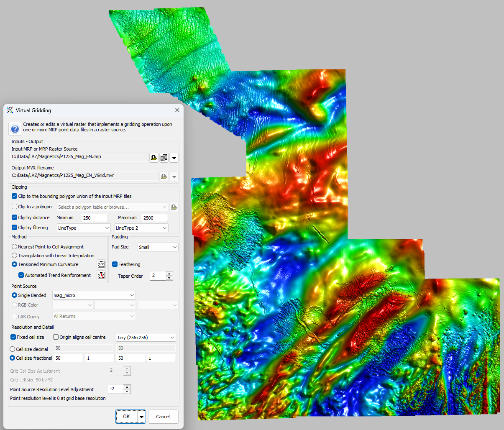Click the blue help question mark icon

click(15, 129)
